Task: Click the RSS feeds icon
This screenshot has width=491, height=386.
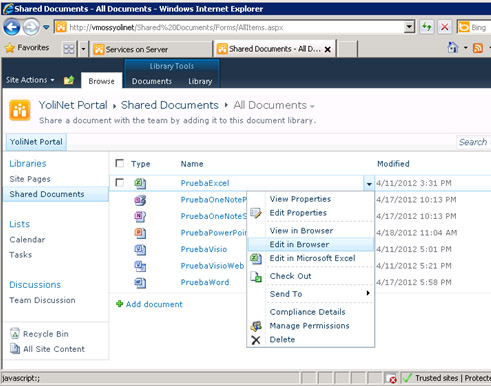Action: pyautogui.click(x=478, y=48)
